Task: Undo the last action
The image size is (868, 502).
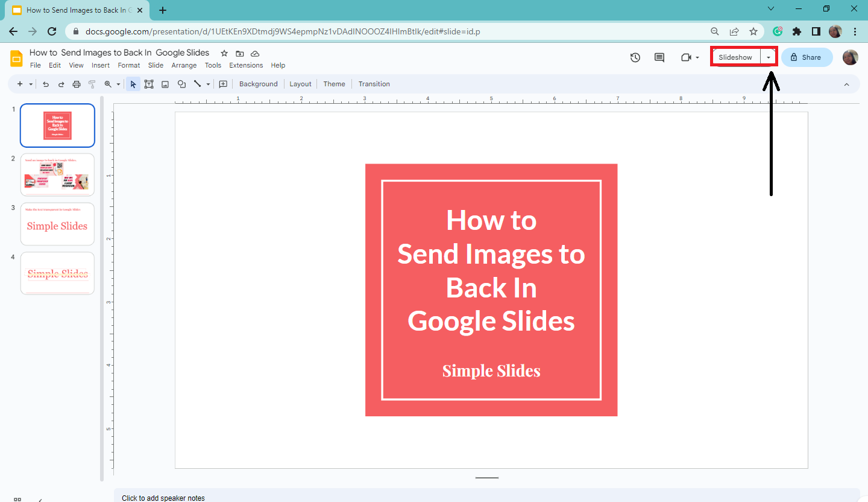Action: point(46,84)
